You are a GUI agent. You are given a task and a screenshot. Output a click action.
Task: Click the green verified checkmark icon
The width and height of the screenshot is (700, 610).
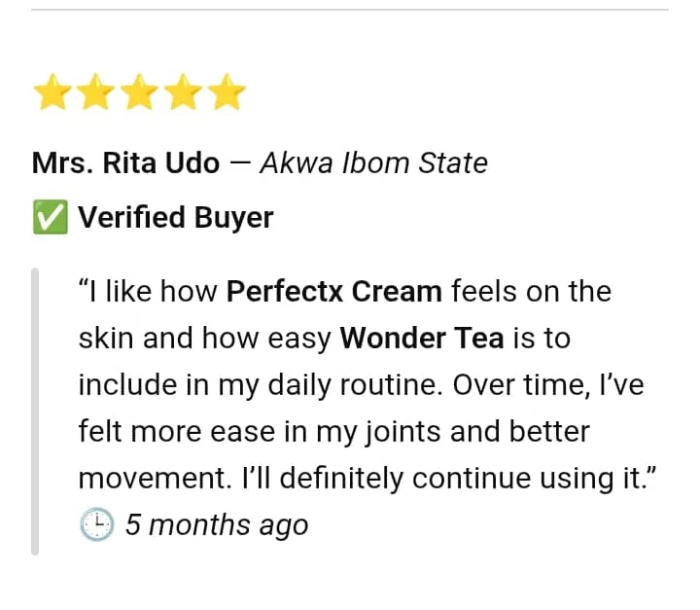pos(50,218)
